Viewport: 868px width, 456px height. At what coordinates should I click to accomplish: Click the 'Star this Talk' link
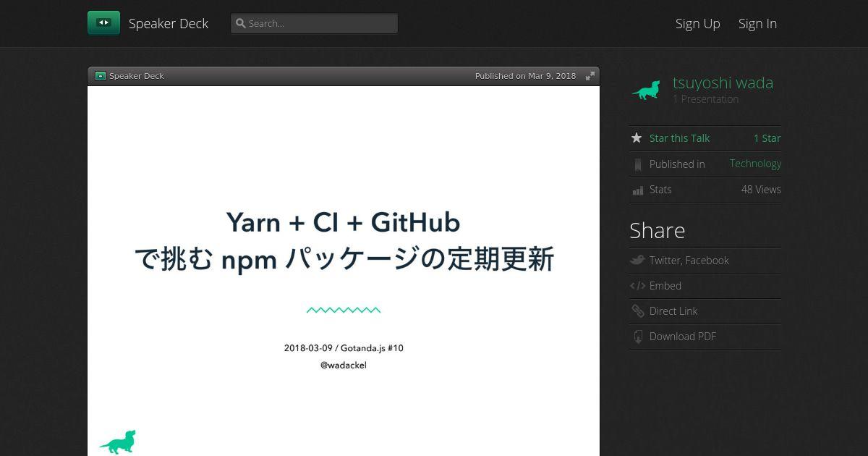[679, 138]
